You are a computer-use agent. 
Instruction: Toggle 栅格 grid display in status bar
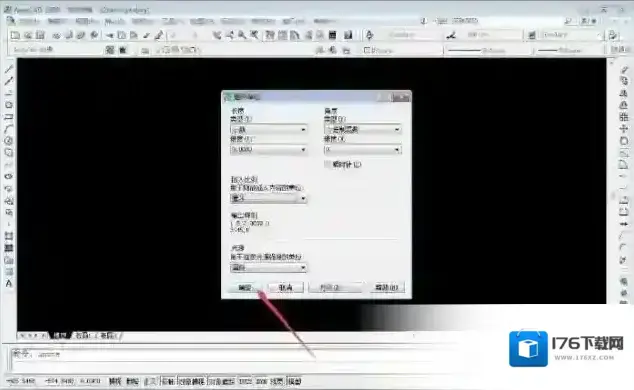(132, 381)
